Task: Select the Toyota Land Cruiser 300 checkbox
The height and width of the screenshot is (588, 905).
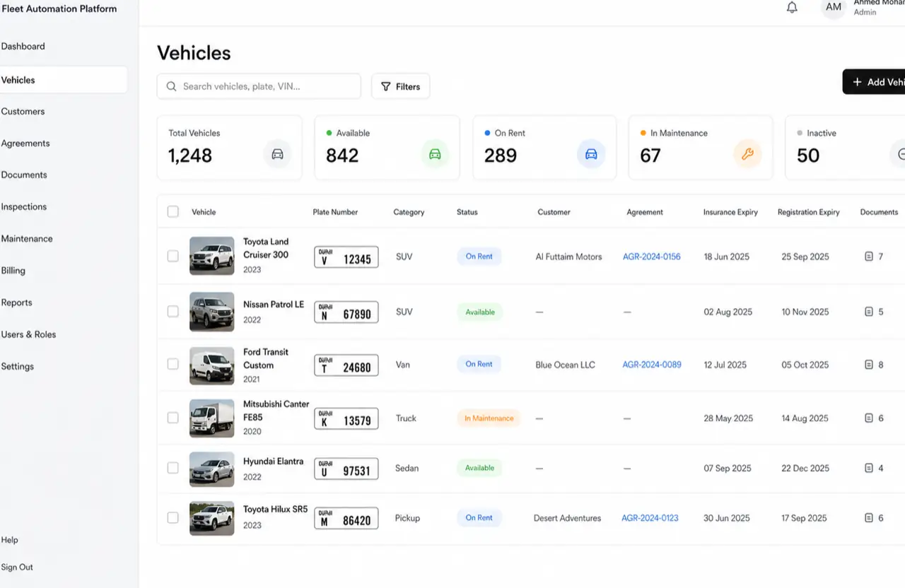Action: [x=173, y=256]
